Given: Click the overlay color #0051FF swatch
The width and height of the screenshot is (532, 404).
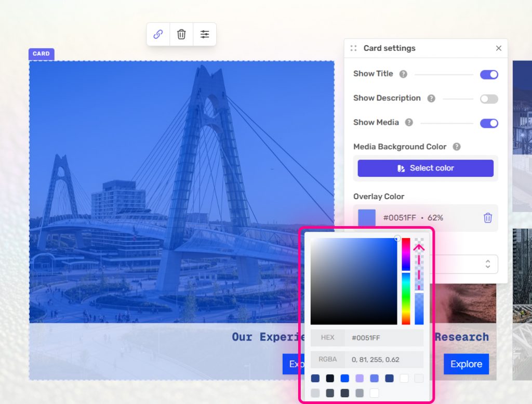Looking at the screenshot, I should [367, 218].
